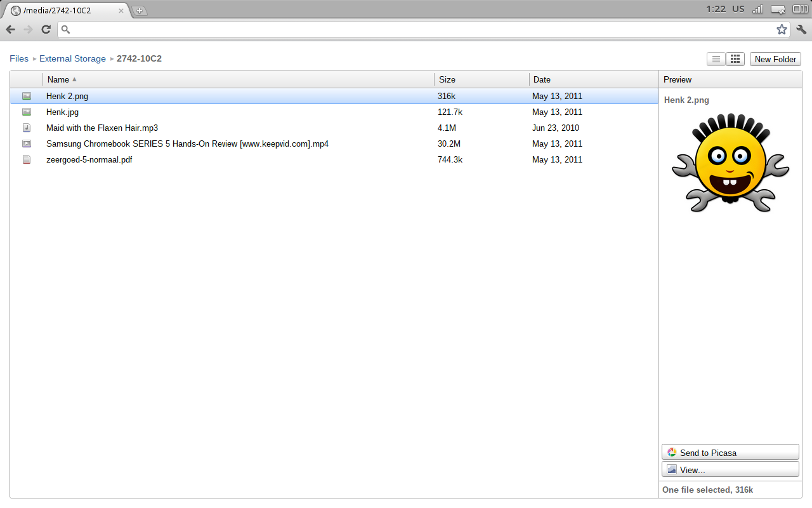The width and height of the screenshot is (812, 508).
Task: Focus the address bar
Action: point(423,29)
